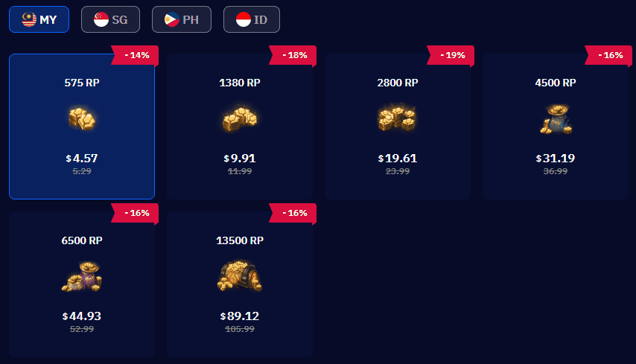Viewport: 636px width, 364px height.
Task: Click the 1380 RP gold pile icon
Action: (x=240, y=119)
